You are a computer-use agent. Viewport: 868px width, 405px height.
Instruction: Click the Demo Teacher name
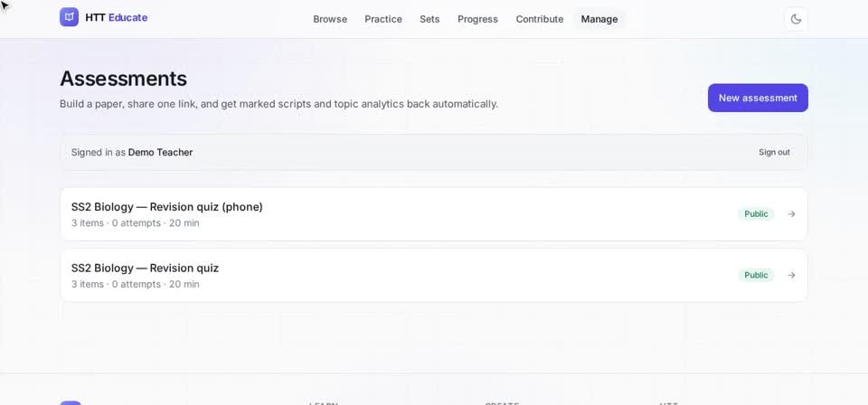[x=161, y=153]
